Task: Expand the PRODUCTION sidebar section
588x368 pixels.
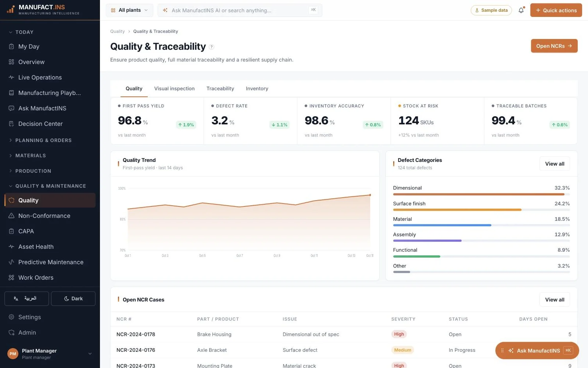Action: (x=30, y=171)
